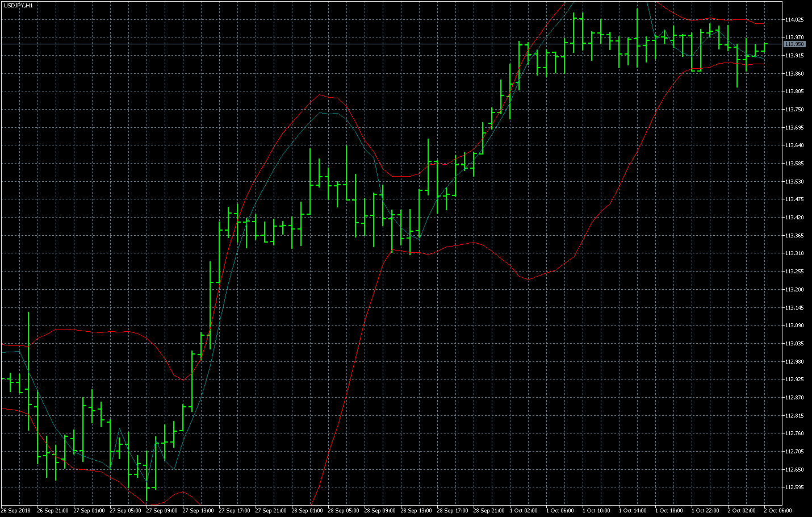
Task: Select the 27 Sep 05:00 time label
Action: point(125,511)
